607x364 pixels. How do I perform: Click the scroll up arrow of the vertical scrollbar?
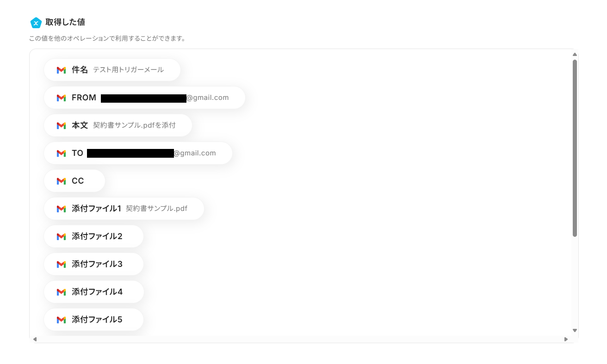575,54
